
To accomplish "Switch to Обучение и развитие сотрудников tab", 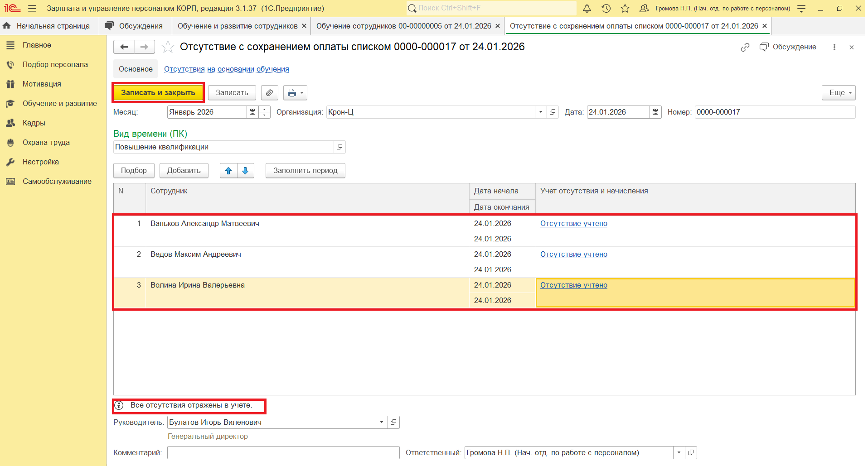I will 237,26.
